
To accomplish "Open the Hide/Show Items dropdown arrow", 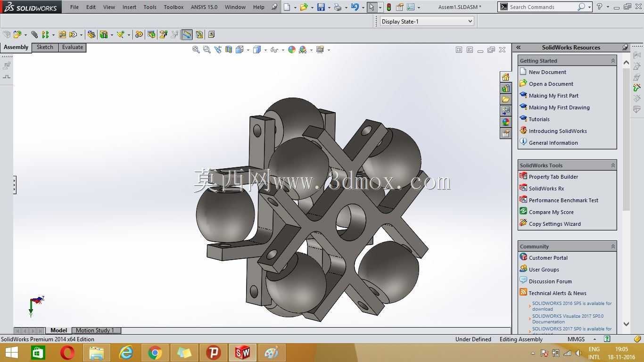I will pyautogui.click(x=283, y=50).
